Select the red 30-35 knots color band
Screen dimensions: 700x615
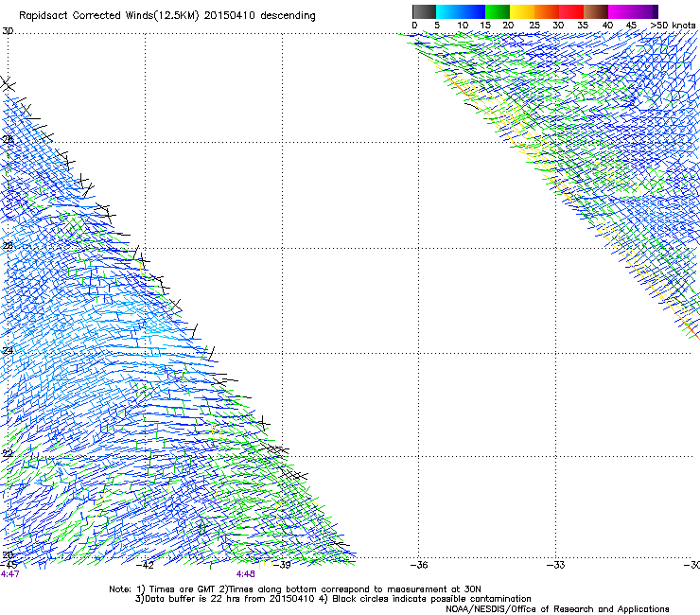tap(571, 11)
